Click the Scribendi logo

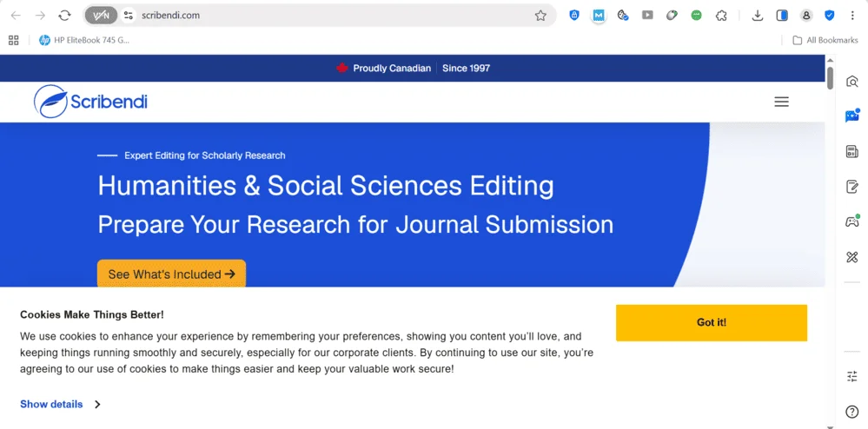[90, 102]
